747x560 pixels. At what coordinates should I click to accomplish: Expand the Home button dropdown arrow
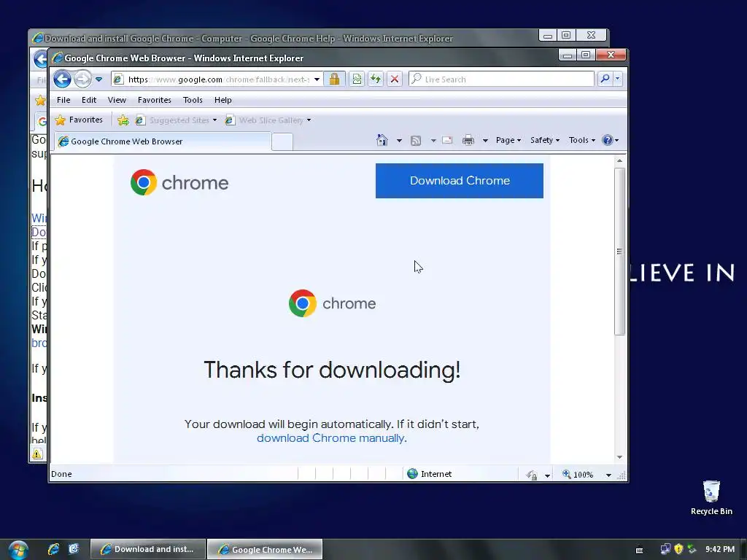[399, 141]
